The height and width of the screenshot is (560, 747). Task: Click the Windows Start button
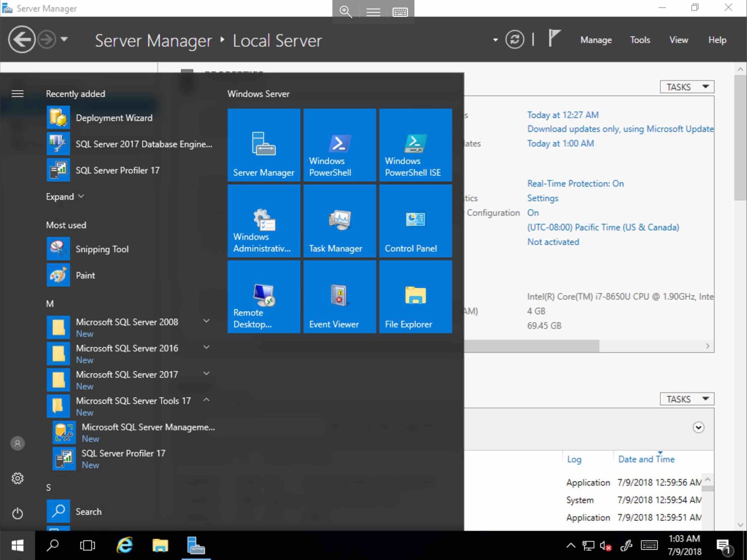click(x=17, y=545)
